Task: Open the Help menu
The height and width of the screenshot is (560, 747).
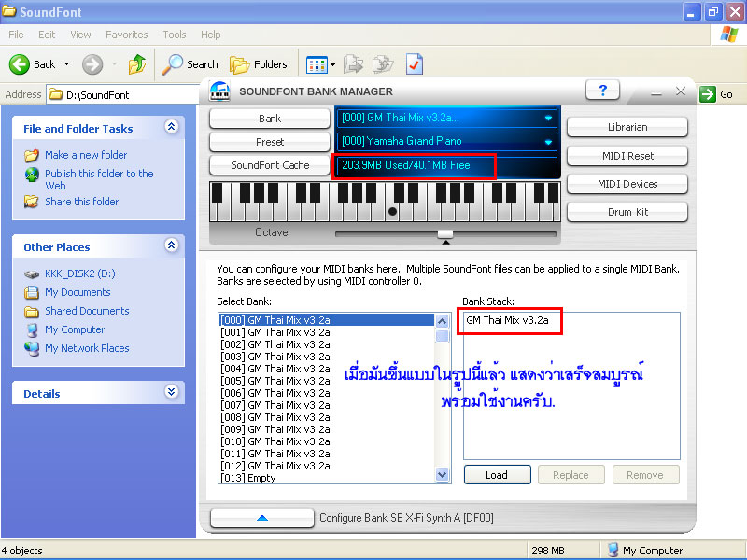Action: pos(211,35)
